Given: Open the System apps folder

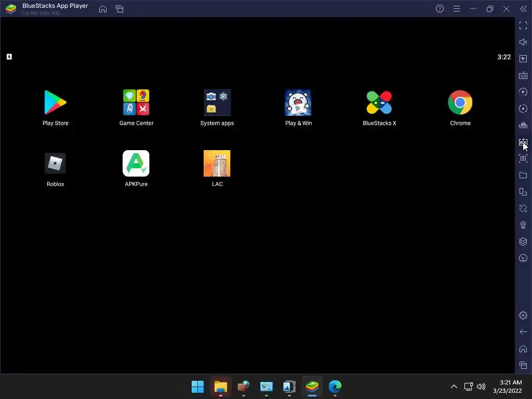Looking at the screenshot, I should point(217,102).
